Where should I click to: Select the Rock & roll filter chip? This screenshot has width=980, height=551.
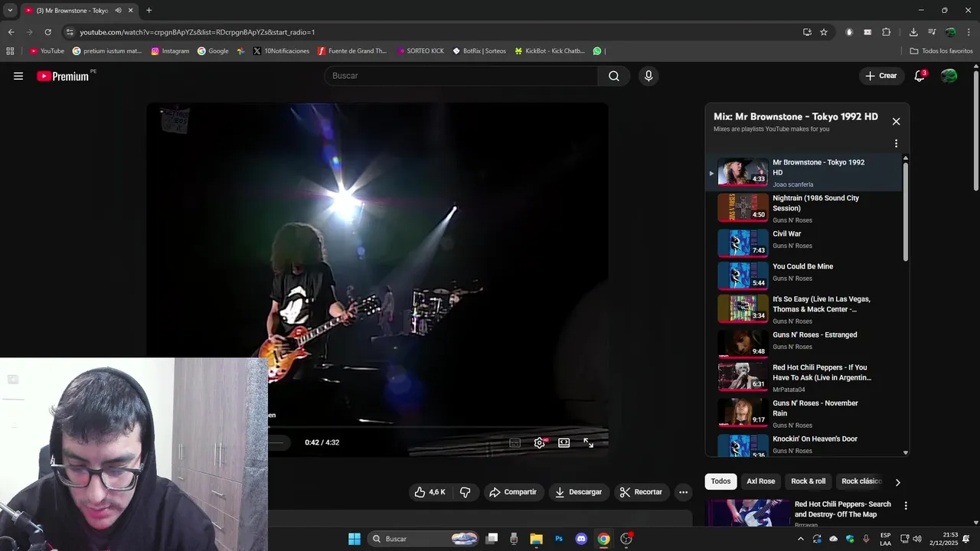click(808, 481)
